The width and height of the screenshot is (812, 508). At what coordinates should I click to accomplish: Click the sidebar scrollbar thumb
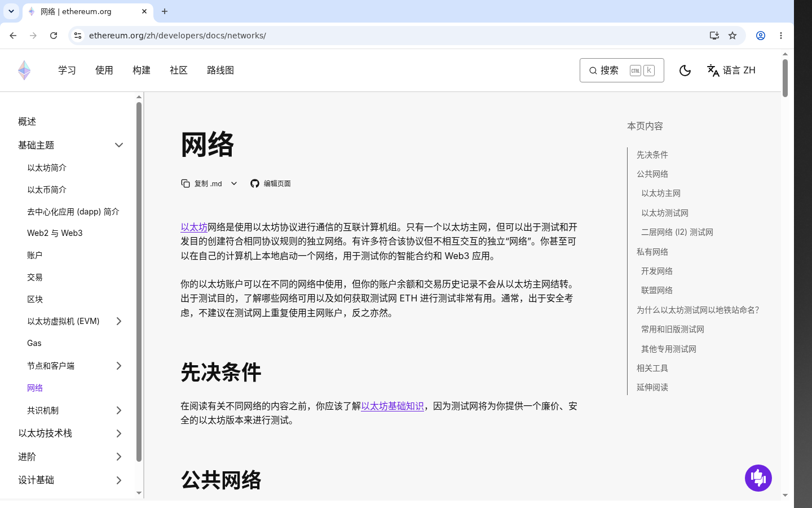[139, 282]
